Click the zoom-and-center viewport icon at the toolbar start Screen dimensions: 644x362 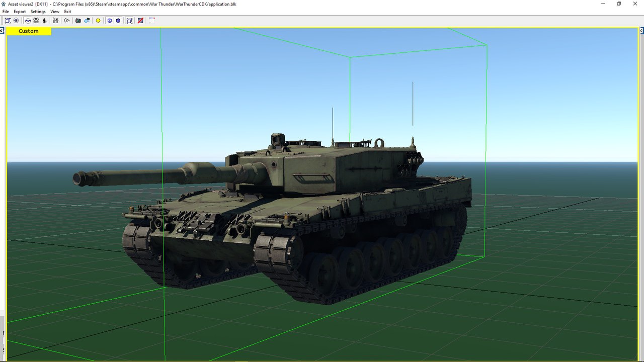coord(8,21)
